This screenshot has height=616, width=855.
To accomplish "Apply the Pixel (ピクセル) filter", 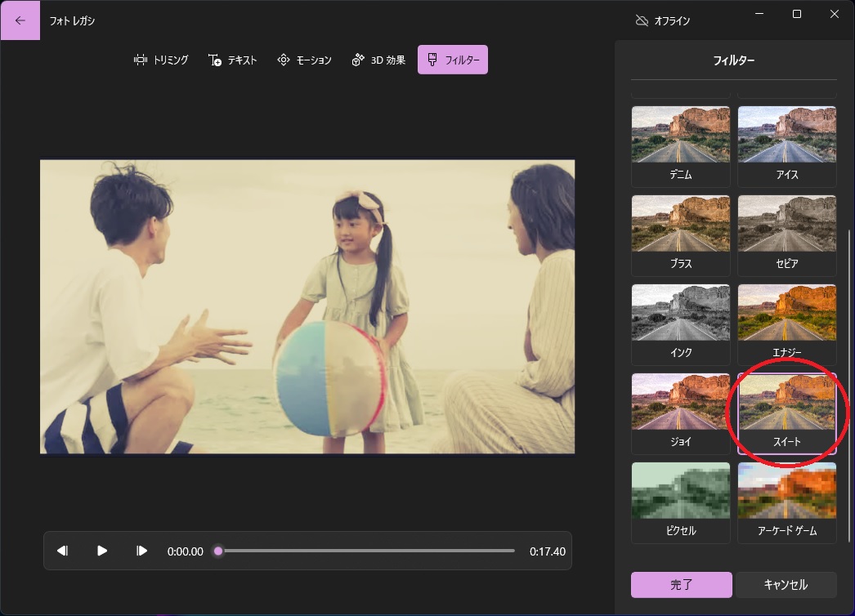I will (681, 502).
